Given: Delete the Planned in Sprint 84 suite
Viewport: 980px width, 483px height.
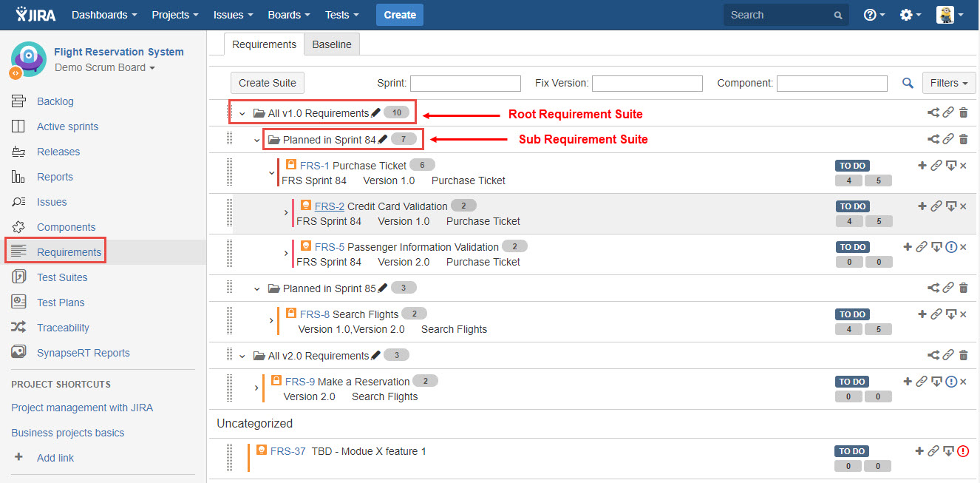Looking at the screenshot, I should [x=963, y=139].
